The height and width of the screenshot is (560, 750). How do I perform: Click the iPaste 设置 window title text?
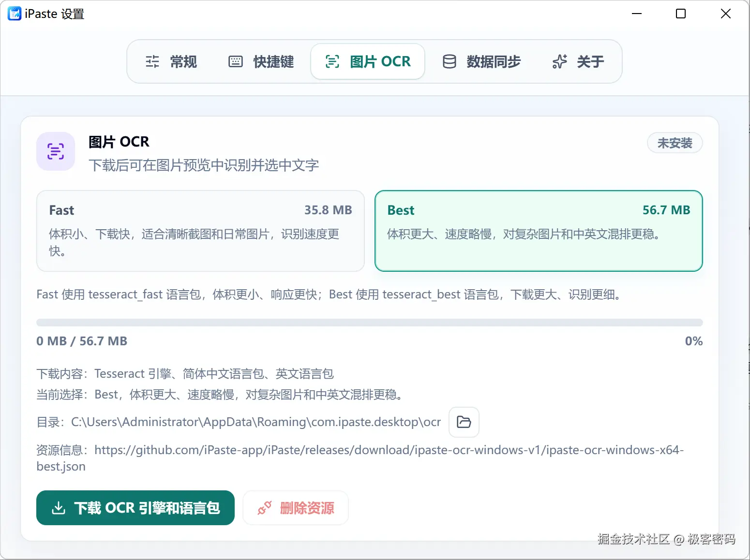click(55, 14)
